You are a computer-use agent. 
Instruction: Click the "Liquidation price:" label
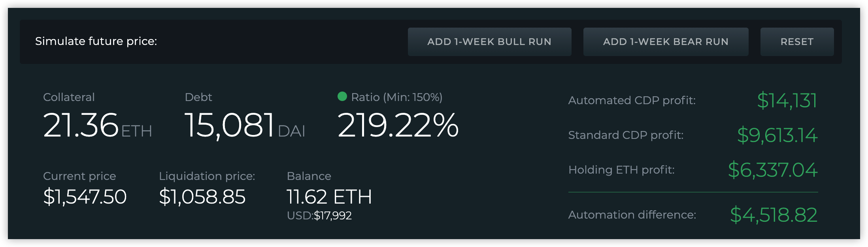[207, 176]
